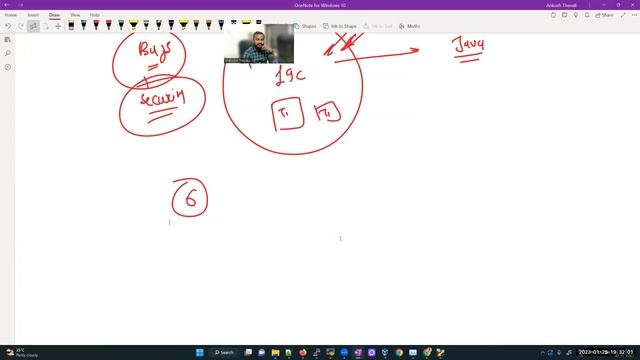Screen dimensions: 640x360
Task: Open the weather widget on the taskbar
Action: point(22,353)
